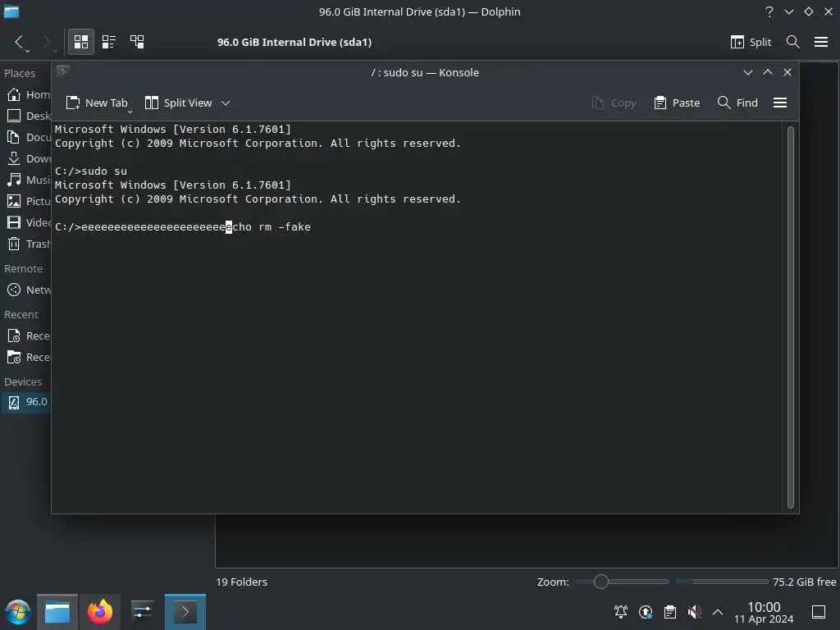Go back in Dolphin navigation
This screenshot has height=630, width=840.
point(20,43)
